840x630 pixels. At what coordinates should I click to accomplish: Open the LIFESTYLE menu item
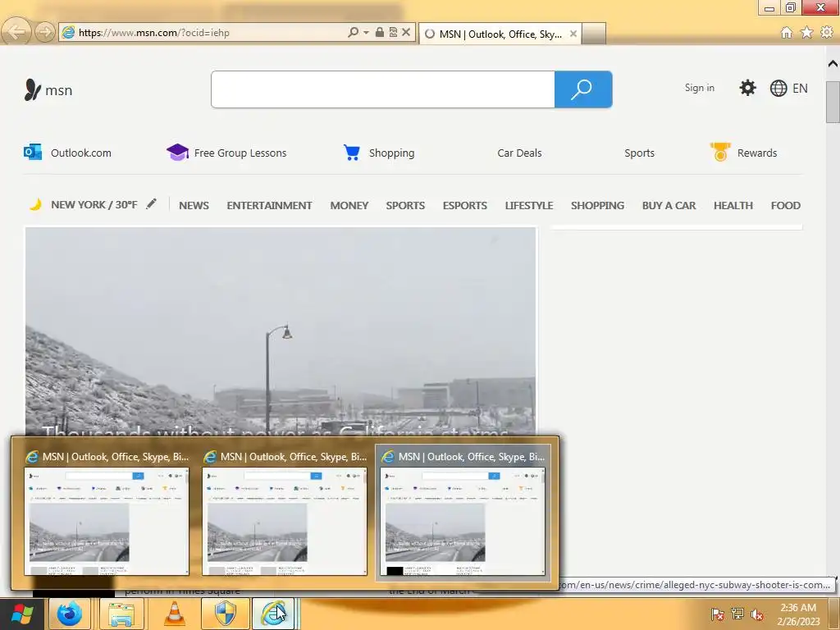529,206
